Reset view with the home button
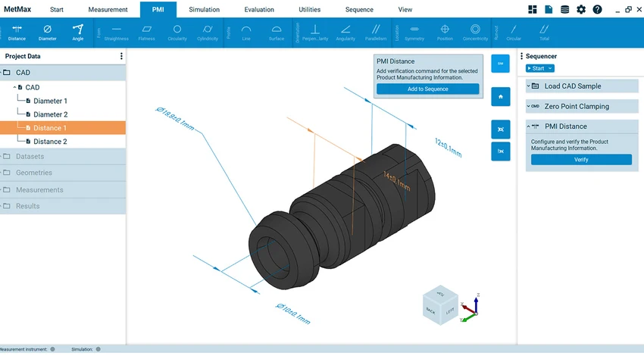The height and width of the screenshot is (356, 644). (x=500, y=96)
